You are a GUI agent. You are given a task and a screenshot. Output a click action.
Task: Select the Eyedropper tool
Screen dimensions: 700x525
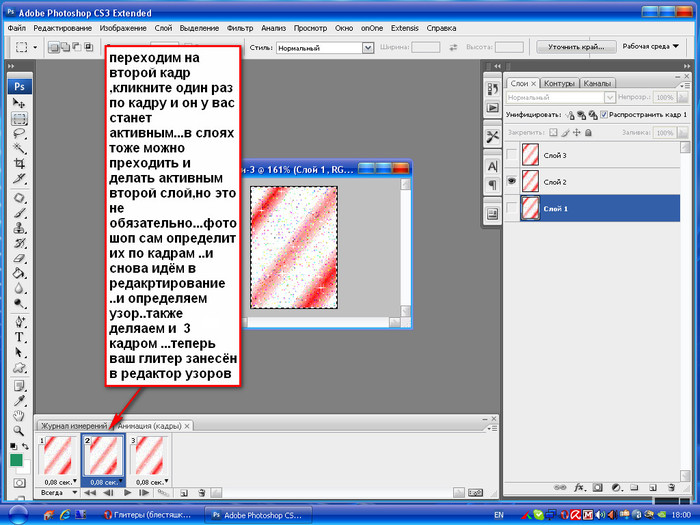coord(19,400)
